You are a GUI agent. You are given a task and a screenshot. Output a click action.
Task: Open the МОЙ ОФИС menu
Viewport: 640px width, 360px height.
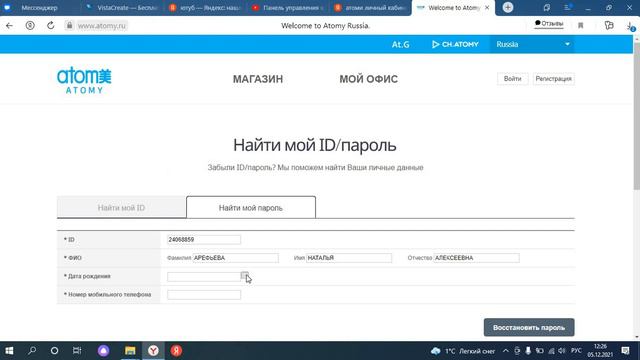coord(369,79)
